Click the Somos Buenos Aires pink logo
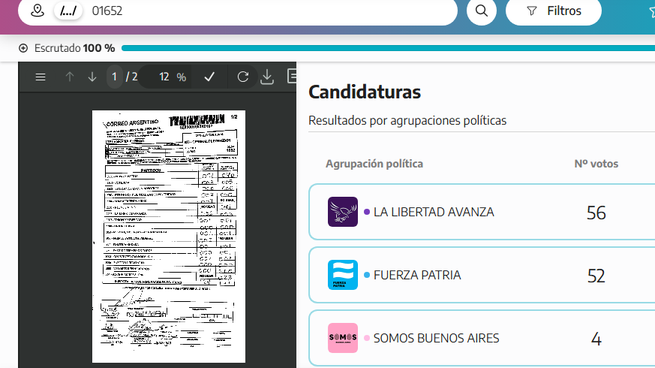 pos(343,338)
